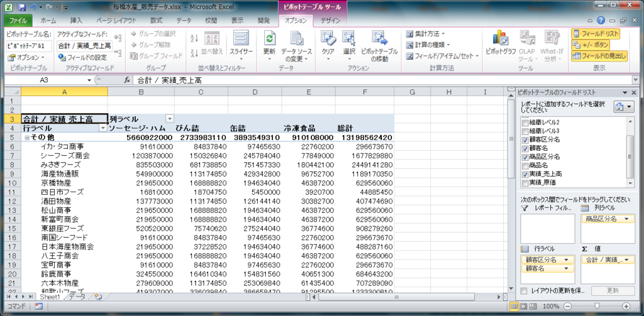Screen dimensions: 644x316
Task: Click the macro record icon in status bar
Action: pos(39,306)
